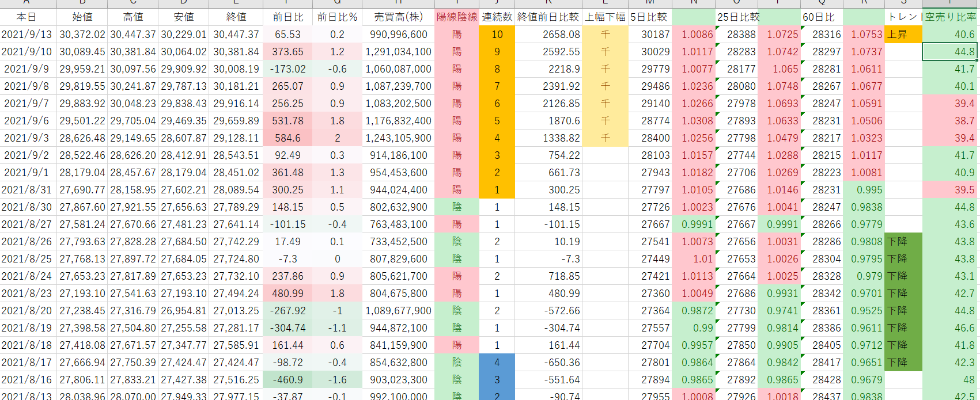The width and height of the screenshot is (980, 400).
Task: Select the short-selling ratio 38.7
Action: [x=951, y=121]
